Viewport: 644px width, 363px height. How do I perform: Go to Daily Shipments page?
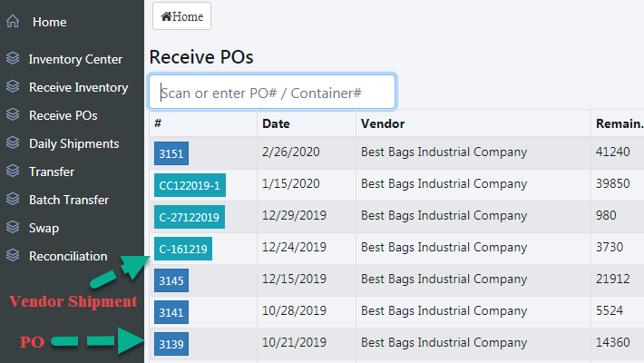(73, 143)
